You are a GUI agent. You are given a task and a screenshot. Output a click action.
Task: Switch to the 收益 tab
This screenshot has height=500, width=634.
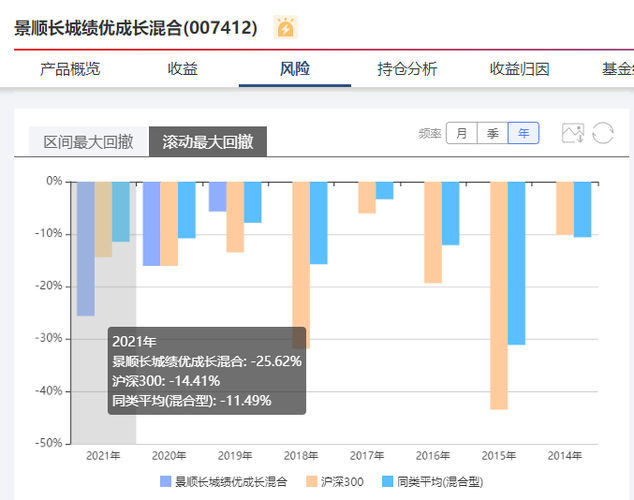click(x=182, y=69)
